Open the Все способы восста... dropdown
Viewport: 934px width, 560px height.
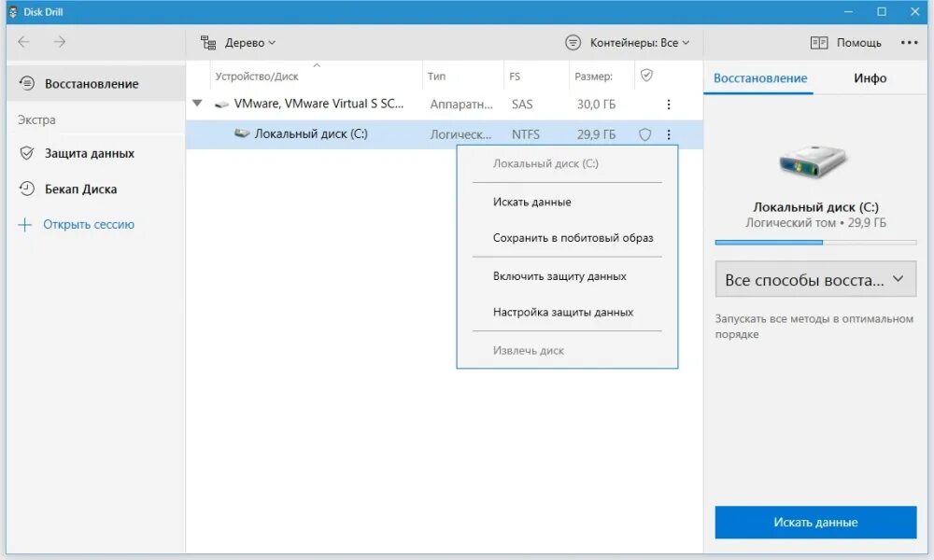tap(815, 279)
